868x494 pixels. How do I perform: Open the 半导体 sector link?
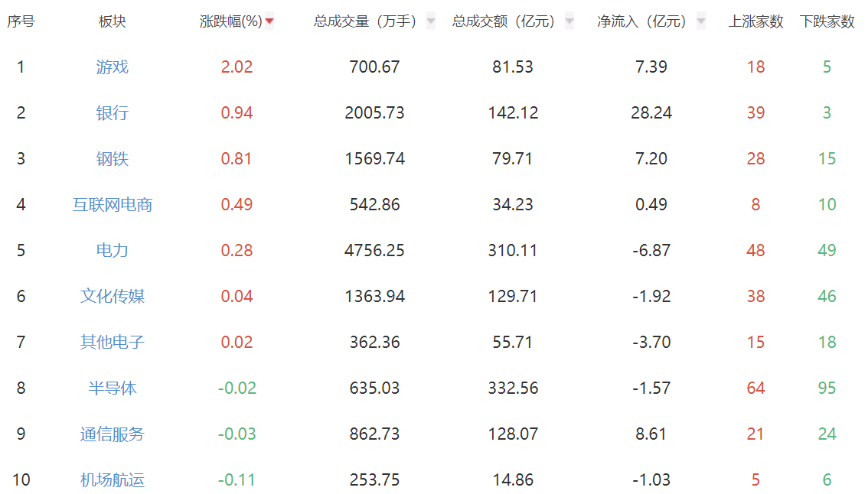coord(113,388)
